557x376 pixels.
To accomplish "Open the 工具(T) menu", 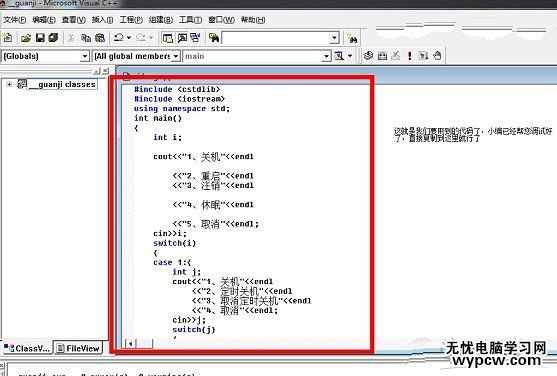I will (190, 20).
